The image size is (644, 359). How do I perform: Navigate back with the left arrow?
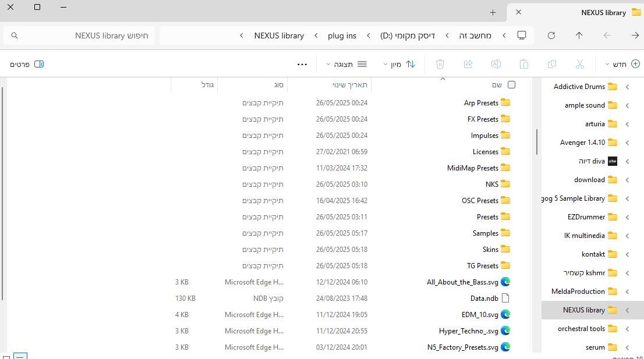pos(607,35)
